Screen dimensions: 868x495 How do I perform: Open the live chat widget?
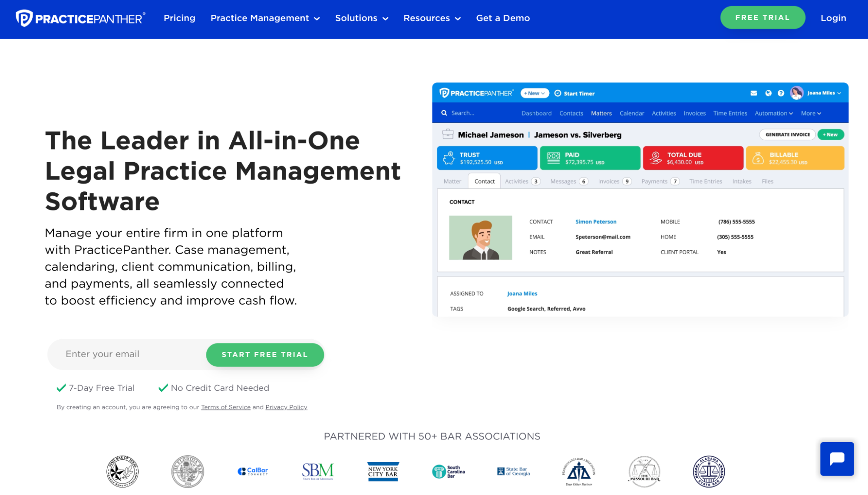837,459
